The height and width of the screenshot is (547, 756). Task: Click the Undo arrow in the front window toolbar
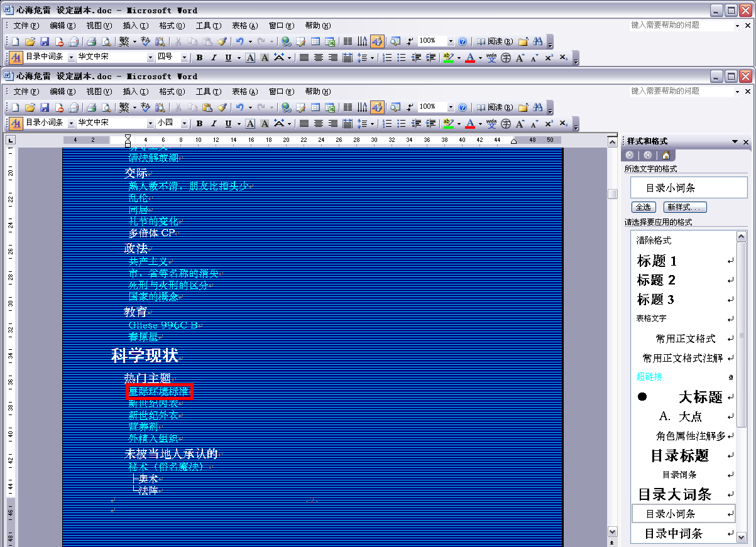pos(239,107)
